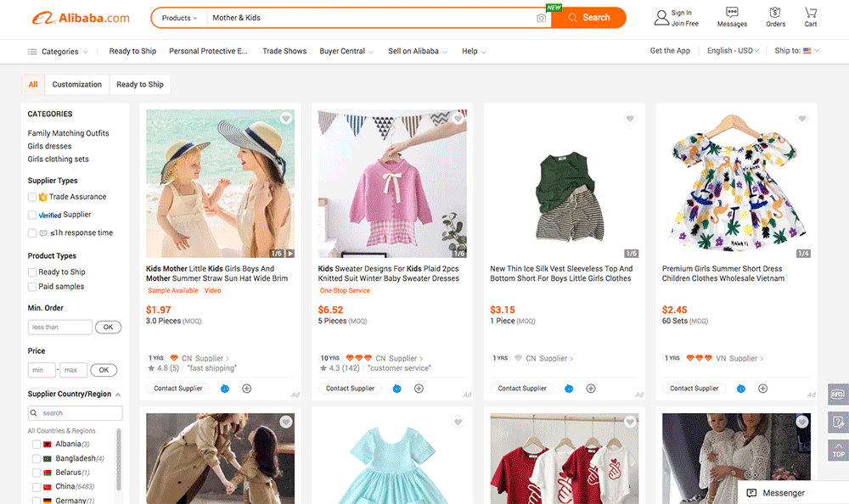Image resolution: width=849 pixels, height=504 pixels.
Task: Tick the Paid samples checkbox
Action: [x=32, y=287]
